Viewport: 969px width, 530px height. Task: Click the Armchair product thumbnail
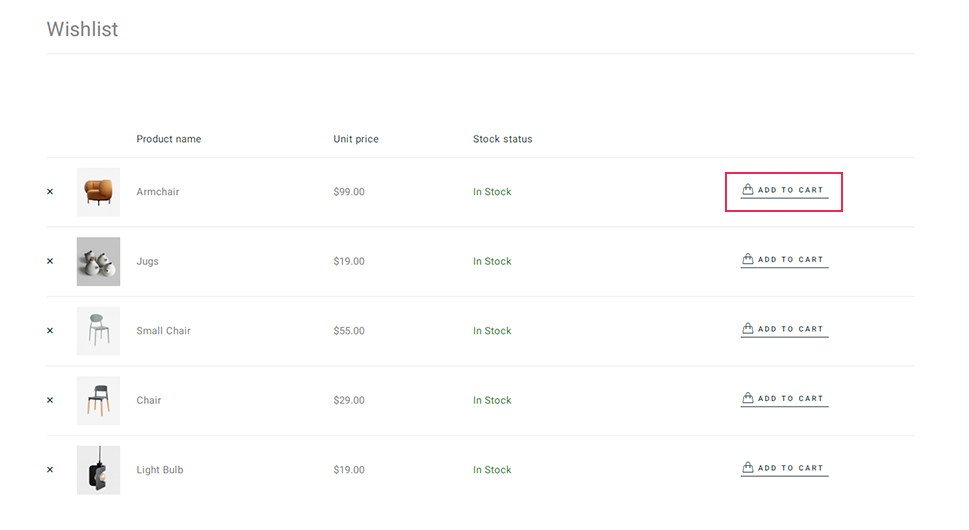[98, 192]
